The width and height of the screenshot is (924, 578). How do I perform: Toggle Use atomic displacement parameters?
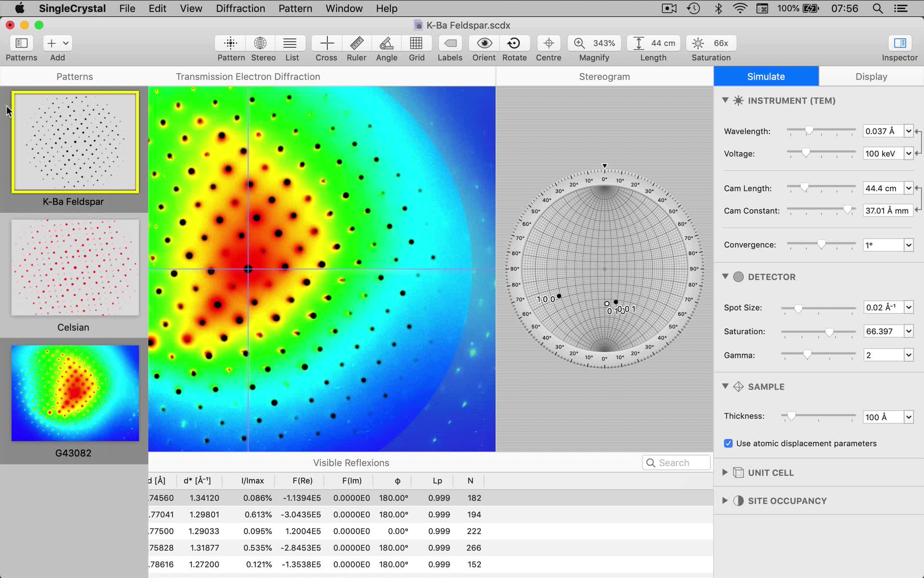pos(728,443)
